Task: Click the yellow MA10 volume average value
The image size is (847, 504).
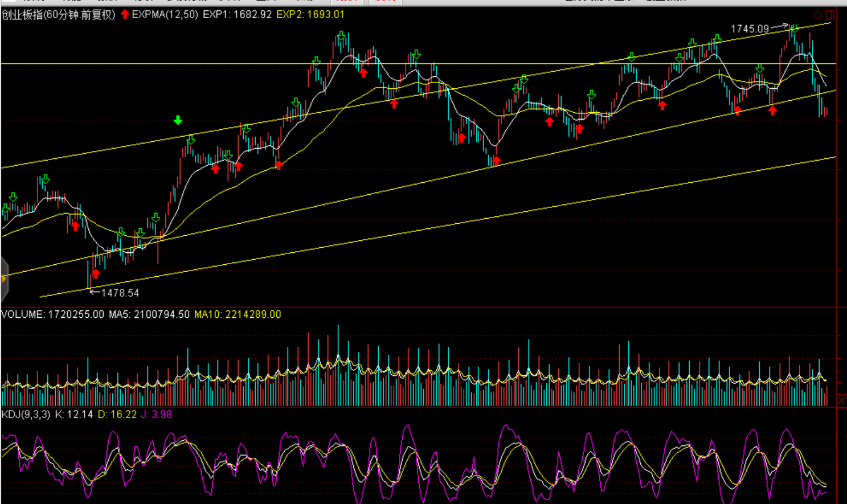Action: click(238, 314)
